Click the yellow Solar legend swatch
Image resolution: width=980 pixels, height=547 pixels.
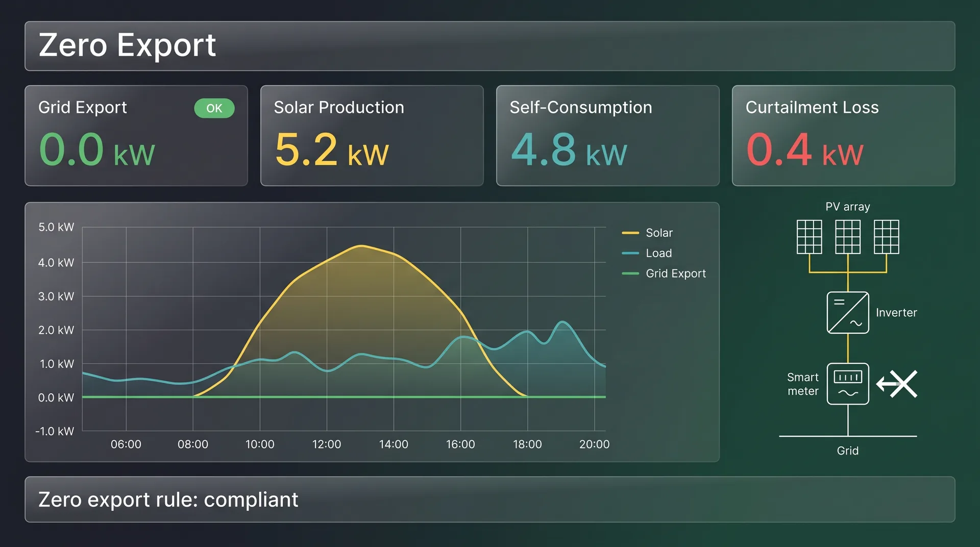click(x=630, y=233)
